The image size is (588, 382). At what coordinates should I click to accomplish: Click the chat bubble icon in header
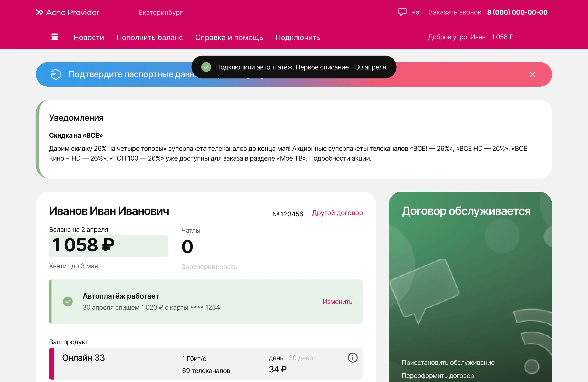pyautogui.click(x=402, y=12)
